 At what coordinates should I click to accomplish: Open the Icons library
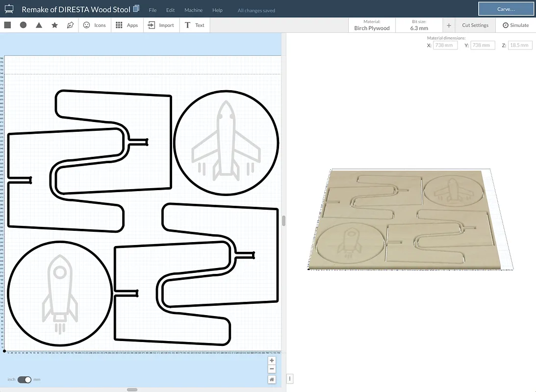coord(94,25)
